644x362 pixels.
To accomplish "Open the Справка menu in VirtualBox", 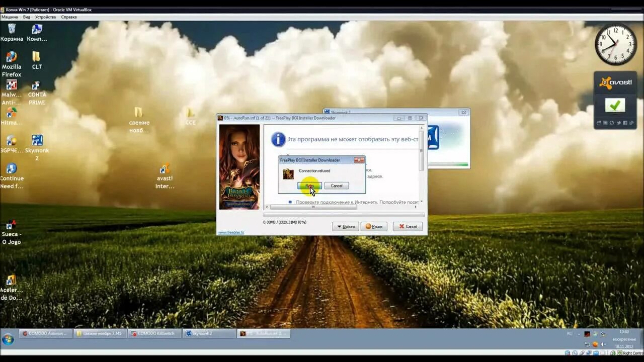I will pos(69,17).
